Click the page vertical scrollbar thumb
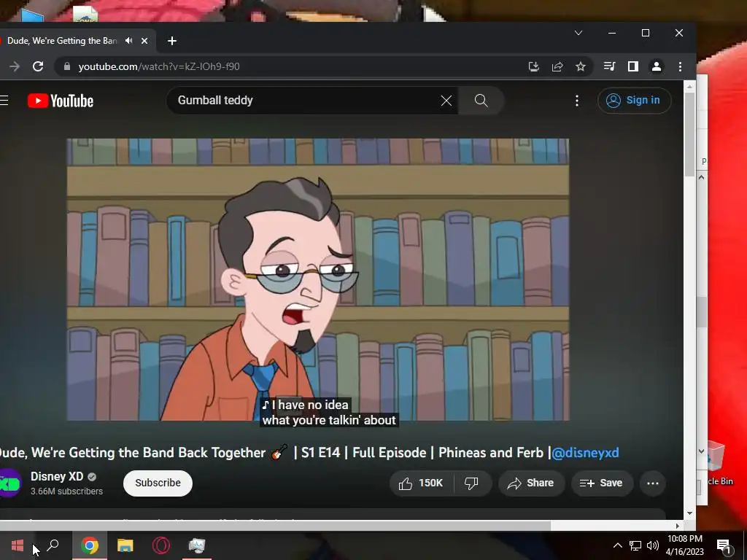 tap(689, 134)
